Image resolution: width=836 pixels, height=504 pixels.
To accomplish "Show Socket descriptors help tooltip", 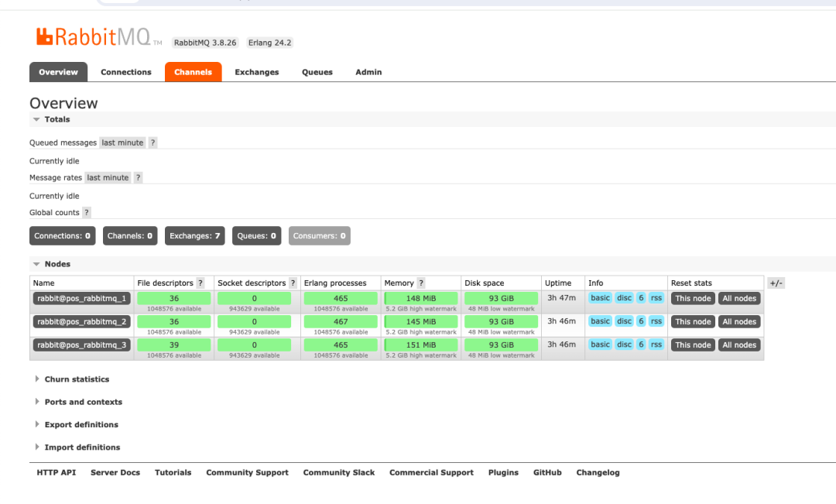I will point(293,283).
